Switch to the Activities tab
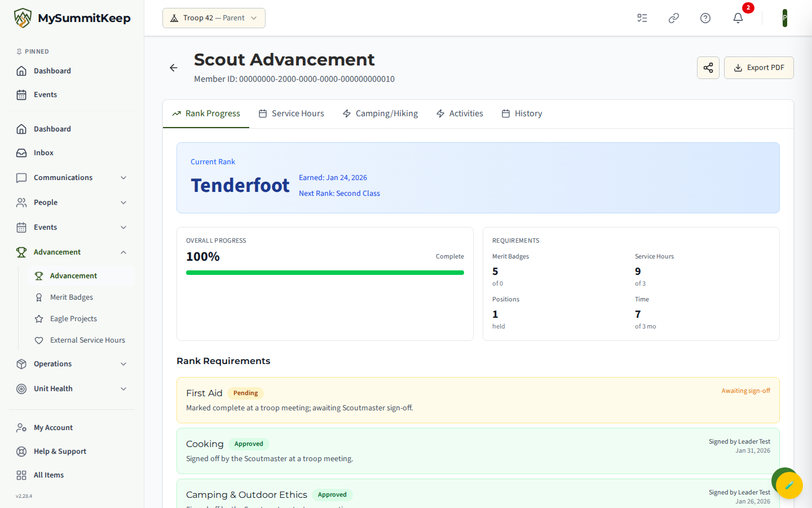The image size is (812, 508). [460, 113]
